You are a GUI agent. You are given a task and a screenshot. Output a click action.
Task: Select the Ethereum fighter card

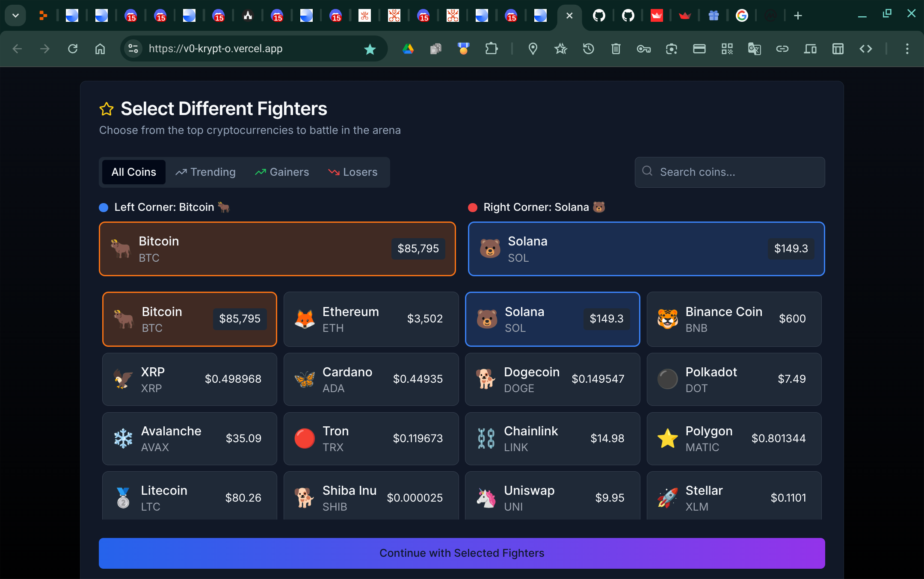coord(371,319)
